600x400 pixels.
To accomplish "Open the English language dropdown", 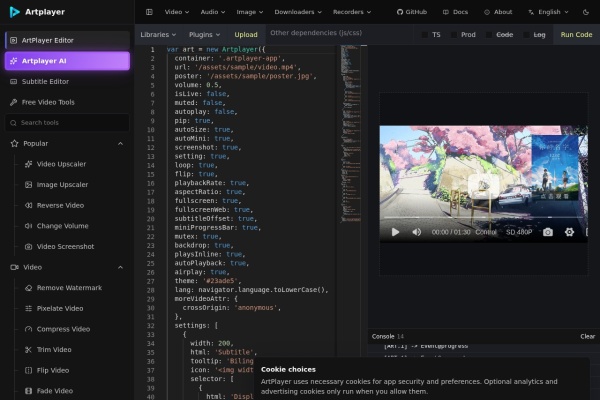I will pyautogui.click(x=548, y=12).
